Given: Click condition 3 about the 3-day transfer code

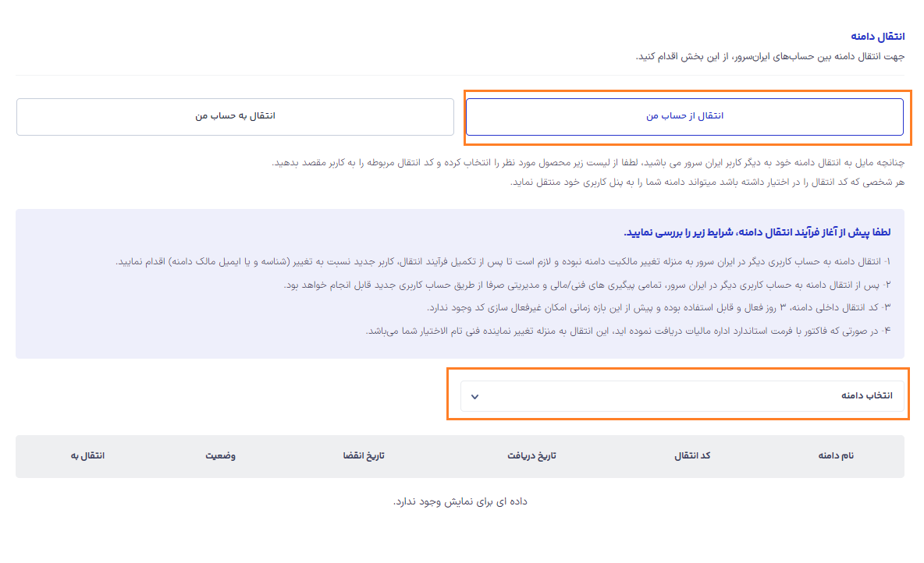Looking at the screenshot, I should click(658, 308).
